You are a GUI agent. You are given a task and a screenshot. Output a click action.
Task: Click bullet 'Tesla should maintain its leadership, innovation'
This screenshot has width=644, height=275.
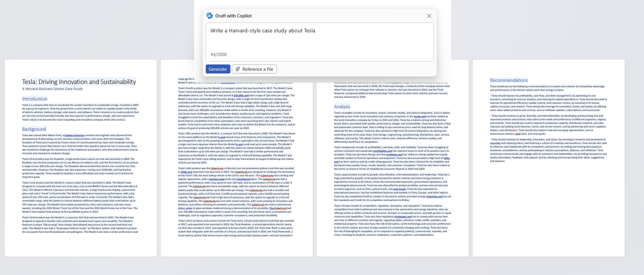548,150
